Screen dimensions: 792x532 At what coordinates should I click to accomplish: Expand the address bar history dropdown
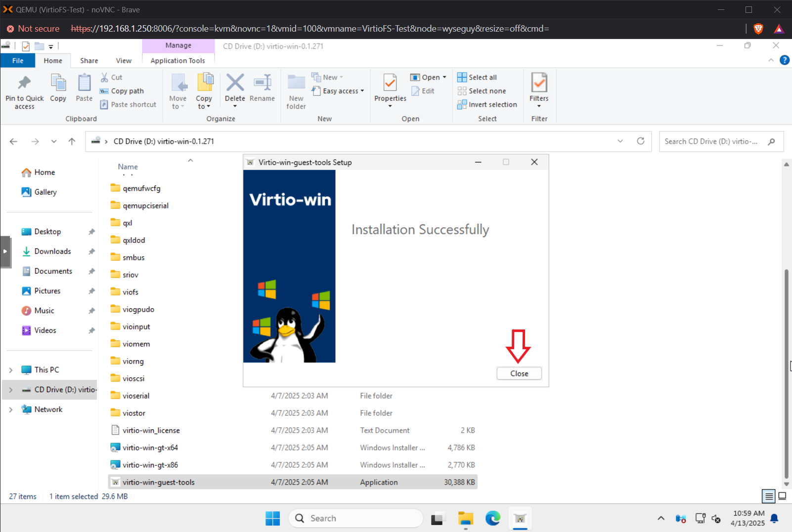coord(620,141)
